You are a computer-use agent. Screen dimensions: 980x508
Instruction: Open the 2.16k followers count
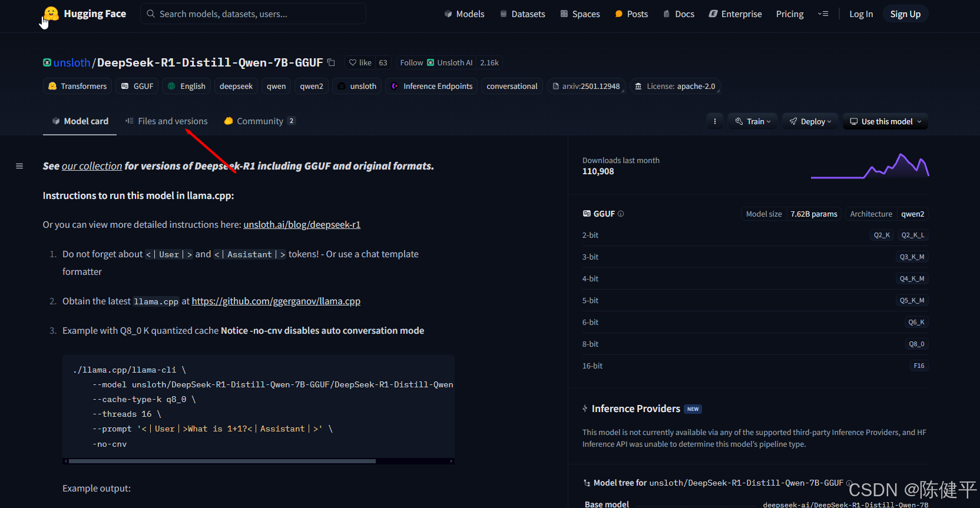point(489,62)
